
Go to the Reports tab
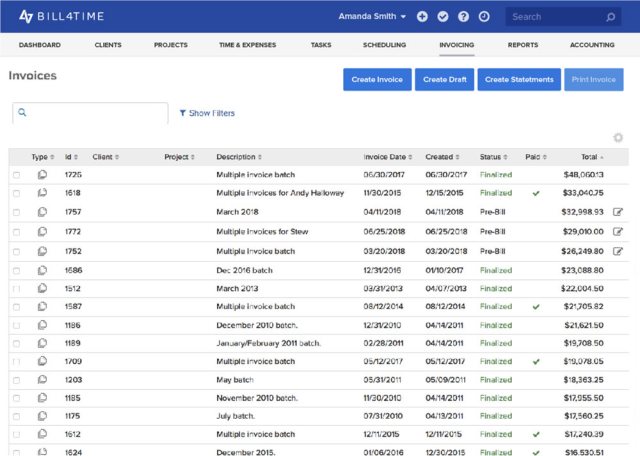[x=523, y=45]
